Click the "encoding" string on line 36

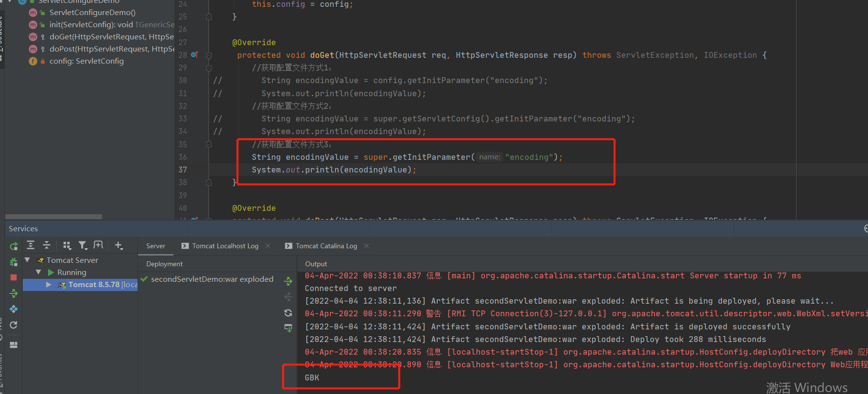click(529, 157)
